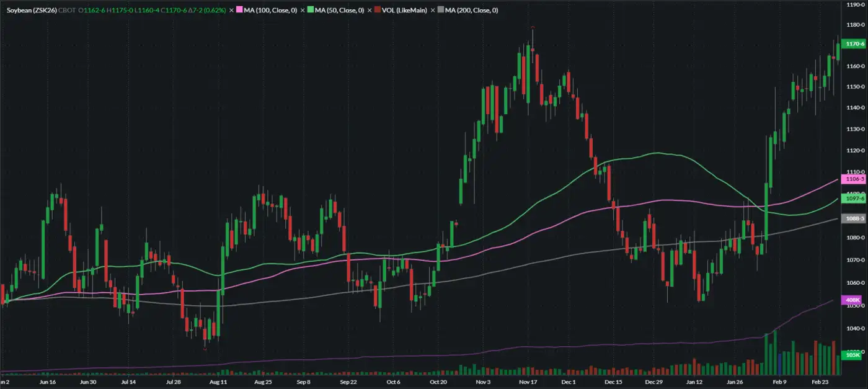
Task: Select the MA (50, Close, 0) label
Action: click(x=339, y=11)
